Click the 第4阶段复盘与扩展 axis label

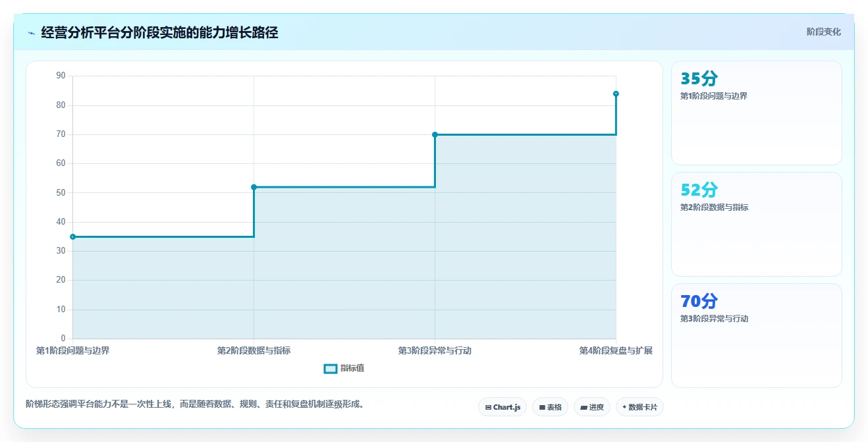coord(616,350)
